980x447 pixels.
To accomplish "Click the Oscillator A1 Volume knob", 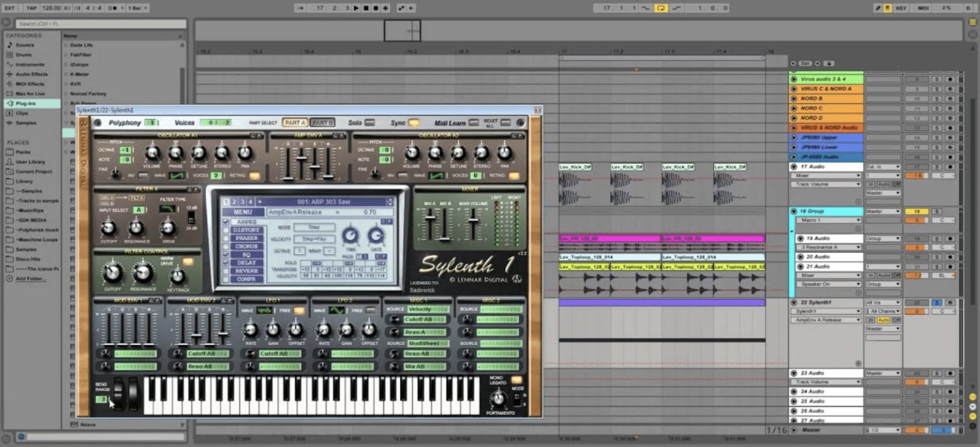I will (152, 153).
